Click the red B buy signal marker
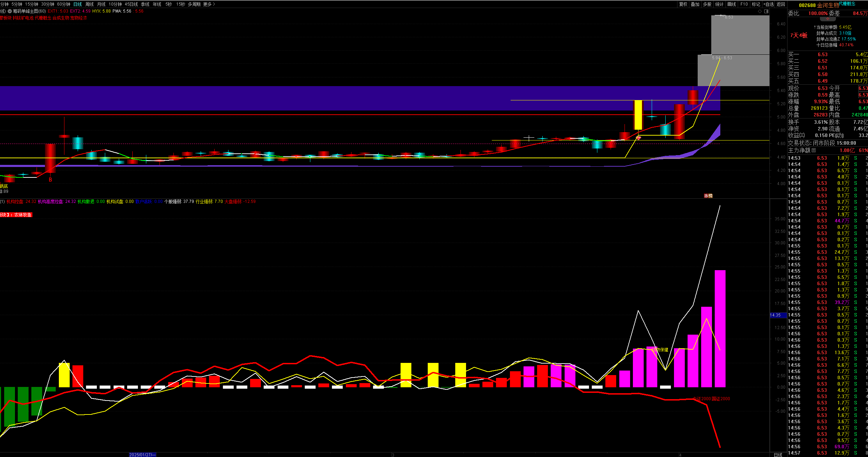This screenshot has height=457, width=868. 50,180
